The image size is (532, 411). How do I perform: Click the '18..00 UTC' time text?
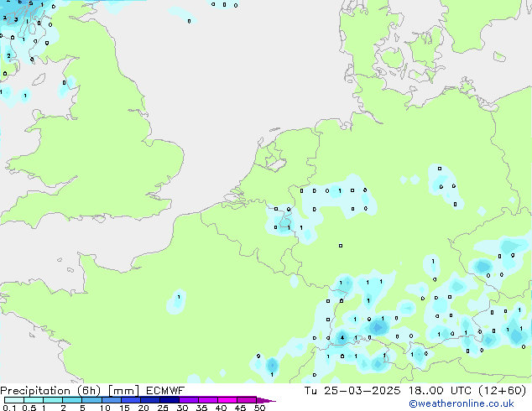click(x=440, y=391)
